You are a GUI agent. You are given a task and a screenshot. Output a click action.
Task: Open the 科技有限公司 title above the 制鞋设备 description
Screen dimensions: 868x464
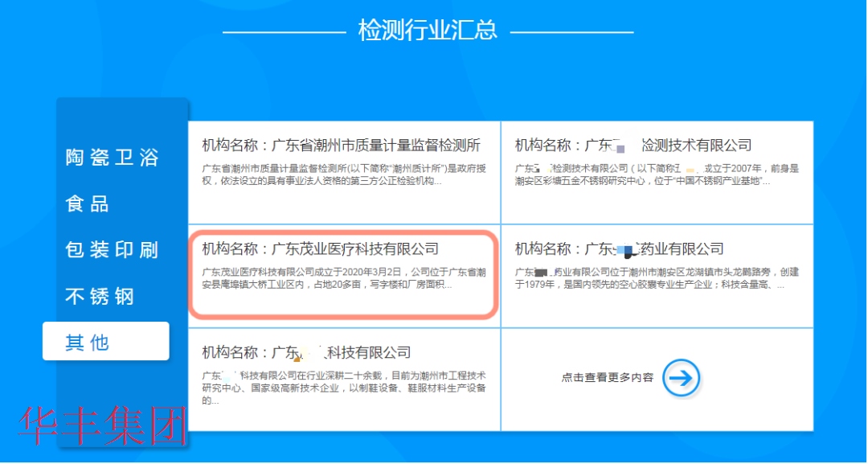point(306,351)
